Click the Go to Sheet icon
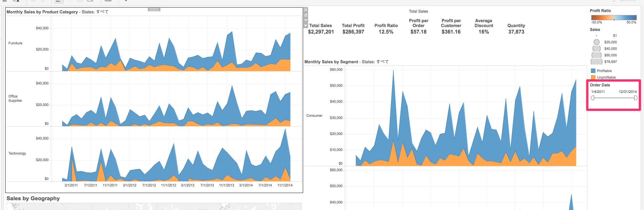The height and width of the screenshot is (210, 644). [x=306, y=15]
